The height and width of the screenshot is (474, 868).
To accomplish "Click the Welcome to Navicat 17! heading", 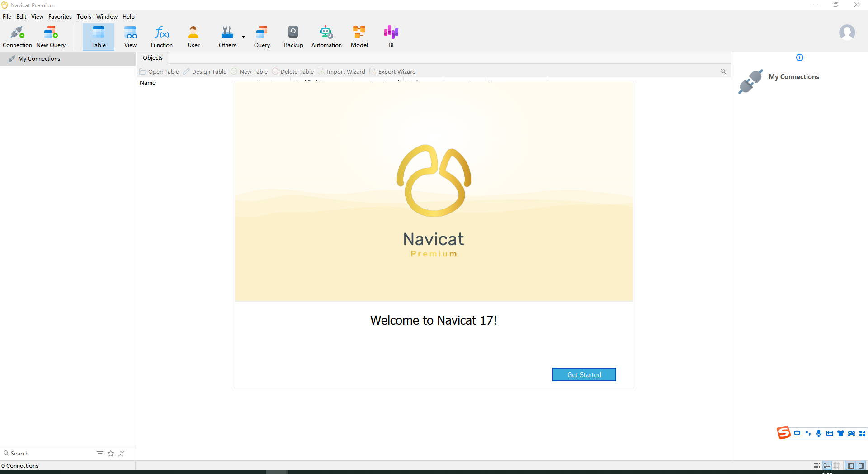I will pyautogui.click(x=434, y=320).
